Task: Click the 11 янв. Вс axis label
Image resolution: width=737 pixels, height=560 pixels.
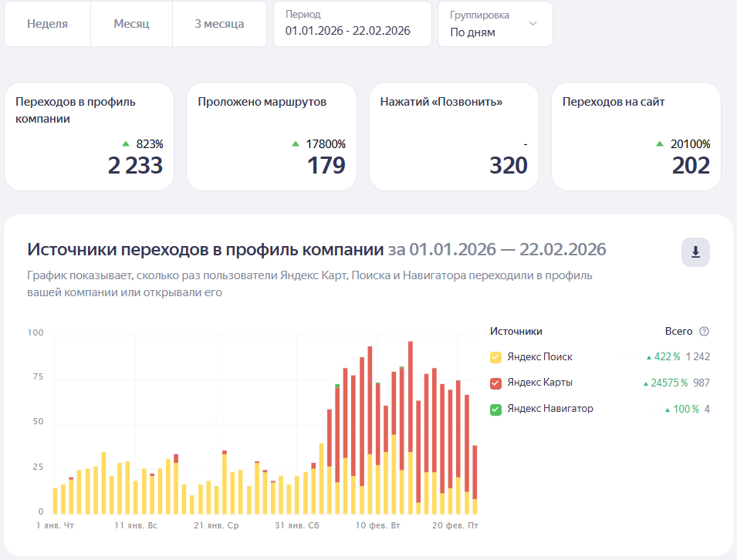Action: [136, 525]
